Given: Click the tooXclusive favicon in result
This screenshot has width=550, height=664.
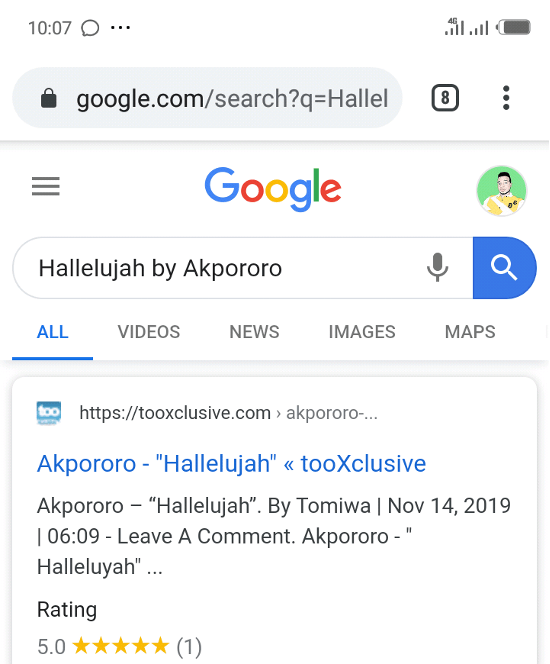Looking at the screenshot, I should 49,412.
